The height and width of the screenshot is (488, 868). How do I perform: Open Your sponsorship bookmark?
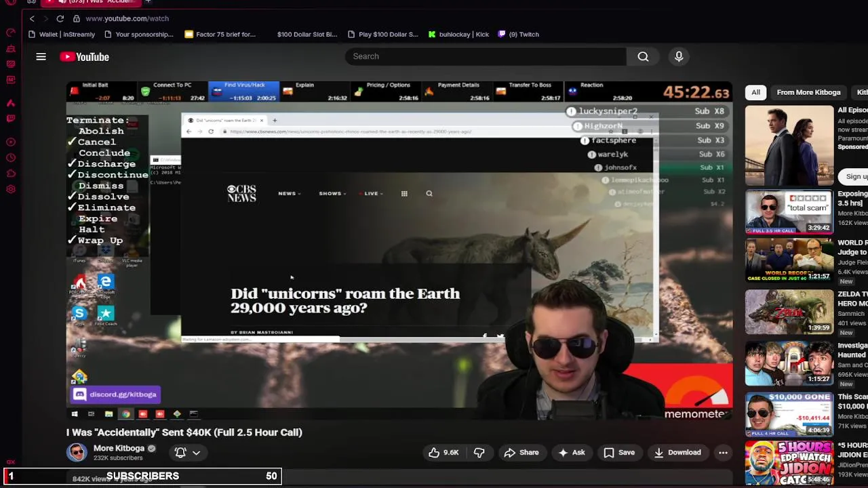(x=139, y=34)
